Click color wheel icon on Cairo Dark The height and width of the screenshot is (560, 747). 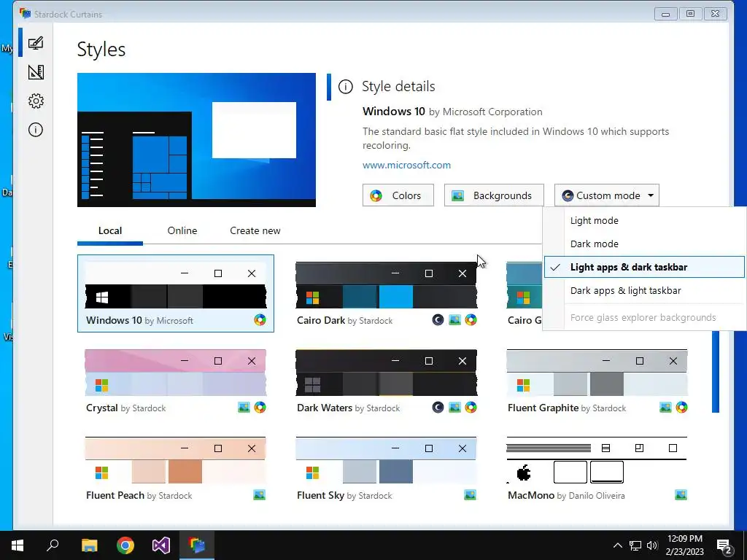click(x=471, y=320)
